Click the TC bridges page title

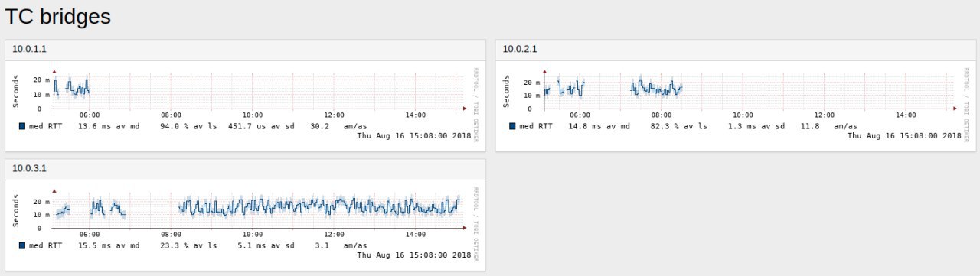[x=58, y=16]
